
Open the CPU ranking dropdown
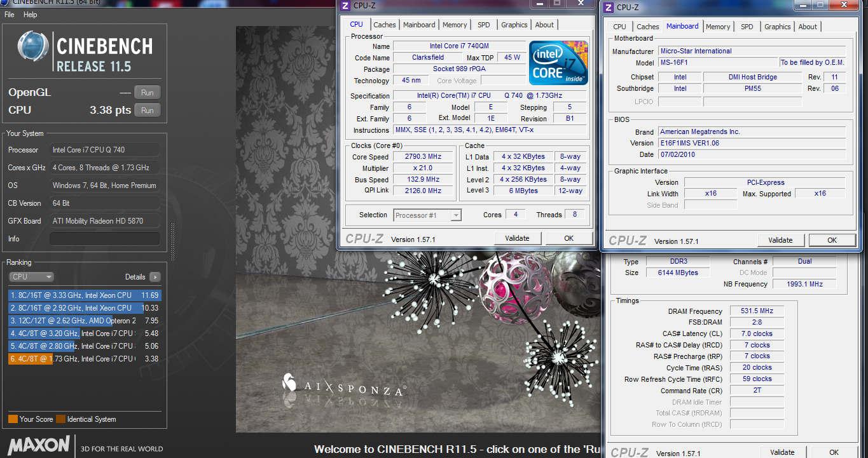tap(31, 277)
